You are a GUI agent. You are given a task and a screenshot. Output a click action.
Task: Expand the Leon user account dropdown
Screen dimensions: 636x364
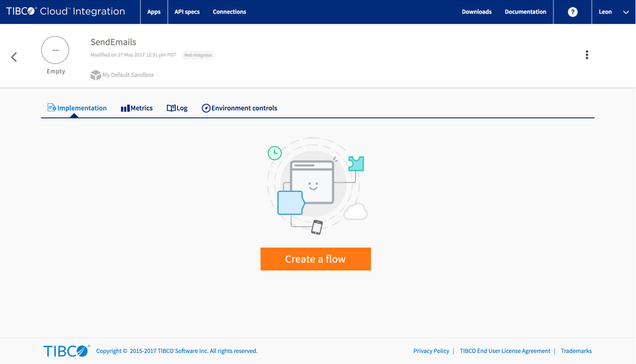613,12
